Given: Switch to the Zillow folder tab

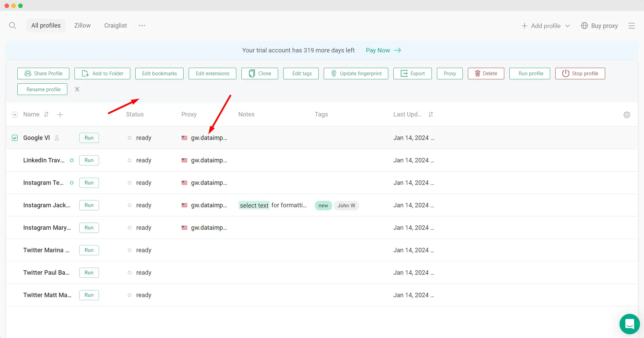Looking at the screenshot, I should (x=82, y=26).
